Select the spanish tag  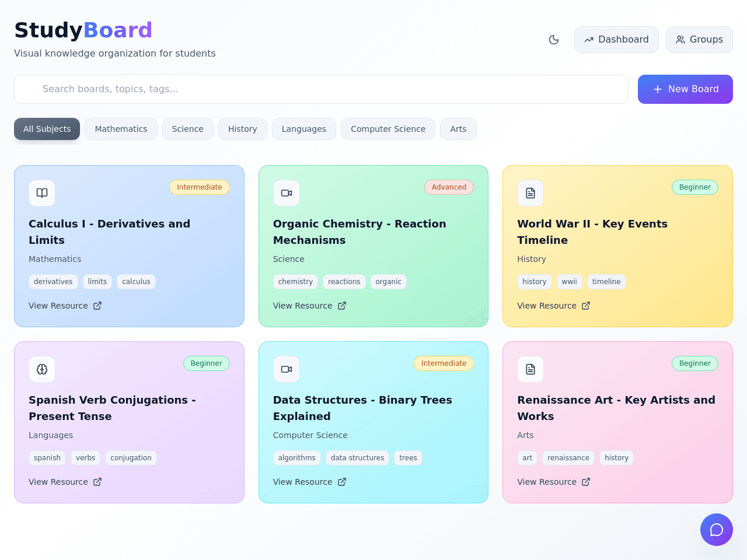point(47,458)
